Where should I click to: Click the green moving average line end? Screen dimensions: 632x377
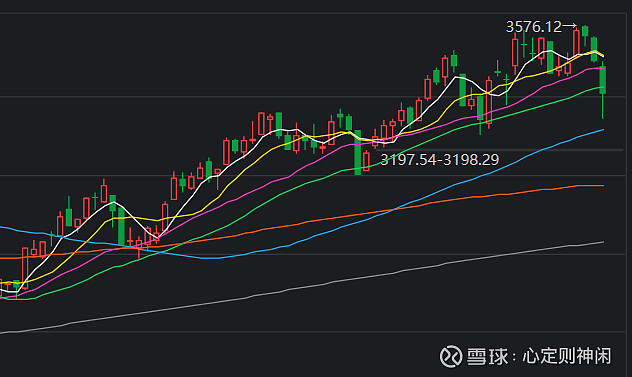603,87
